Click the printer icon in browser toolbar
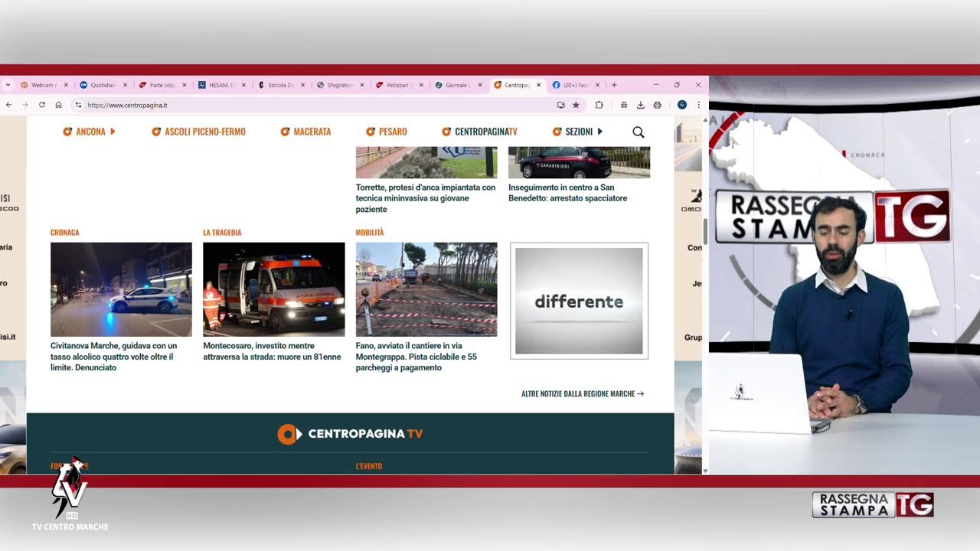This screenshot has height=551, width=980. (x=657, y=105)
